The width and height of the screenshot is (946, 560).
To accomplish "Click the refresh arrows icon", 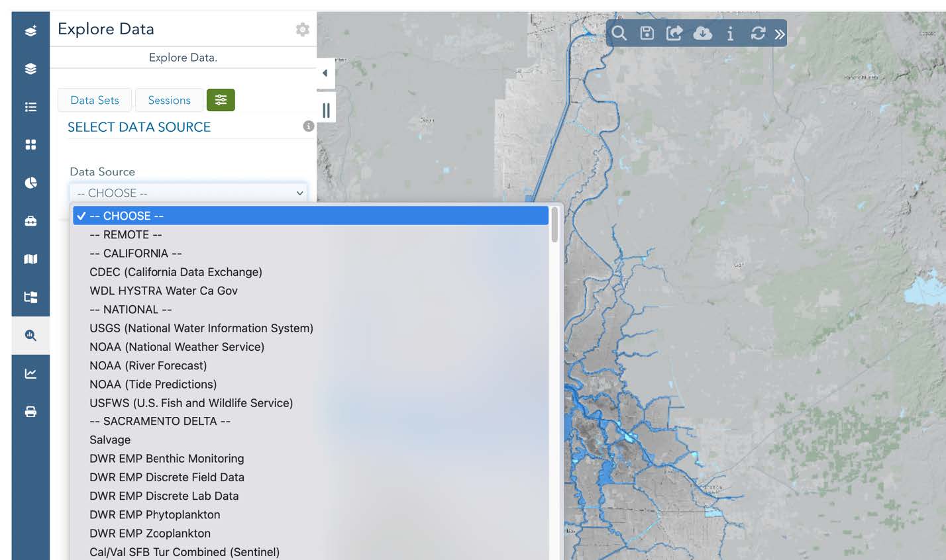I will click(x=758, y=33).
